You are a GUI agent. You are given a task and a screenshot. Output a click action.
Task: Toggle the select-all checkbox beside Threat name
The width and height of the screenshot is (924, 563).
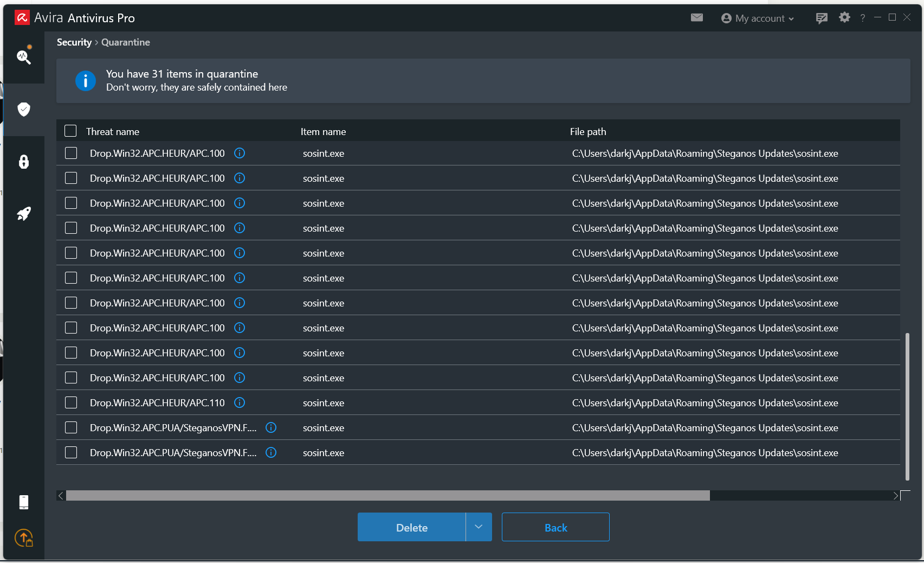pyautogui.click(x=70, y=131)
